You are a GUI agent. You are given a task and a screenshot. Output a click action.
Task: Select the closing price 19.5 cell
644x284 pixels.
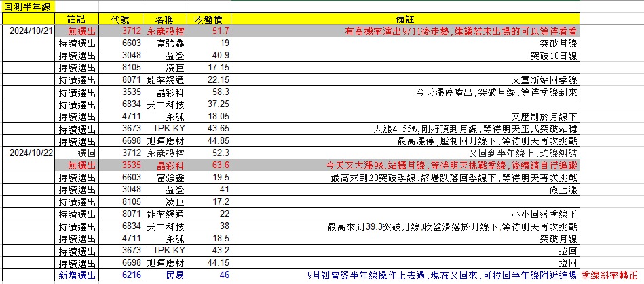pyautogui.click(x=209, y=178)
